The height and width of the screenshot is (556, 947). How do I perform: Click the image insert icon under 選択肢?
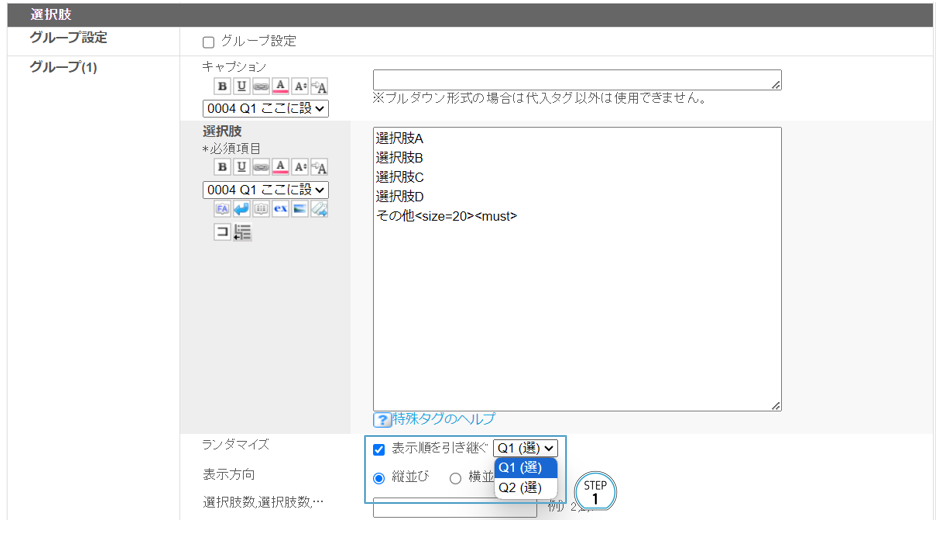[299, 209]
